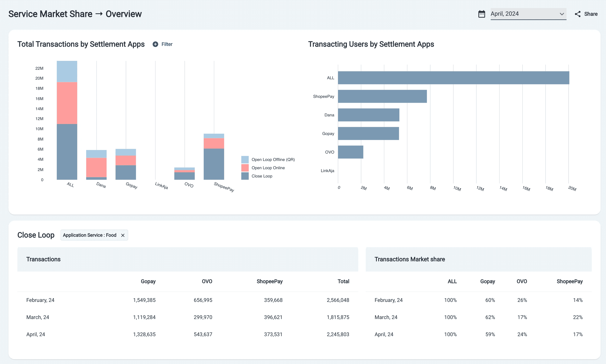Click the Close Loop legend label
Image resolution: width=606 pixels, height=364 pixels.
(262, 176)
